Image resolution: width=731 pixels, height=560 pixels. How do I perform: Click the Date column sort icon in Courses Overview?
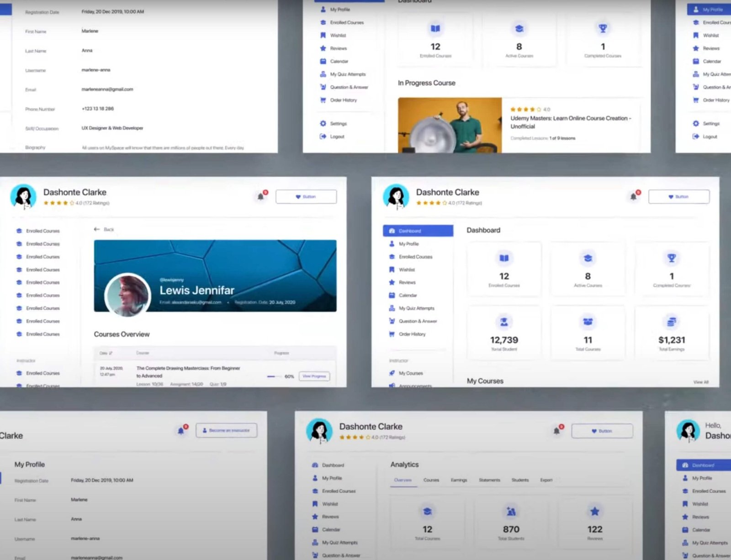coord(111,353)
